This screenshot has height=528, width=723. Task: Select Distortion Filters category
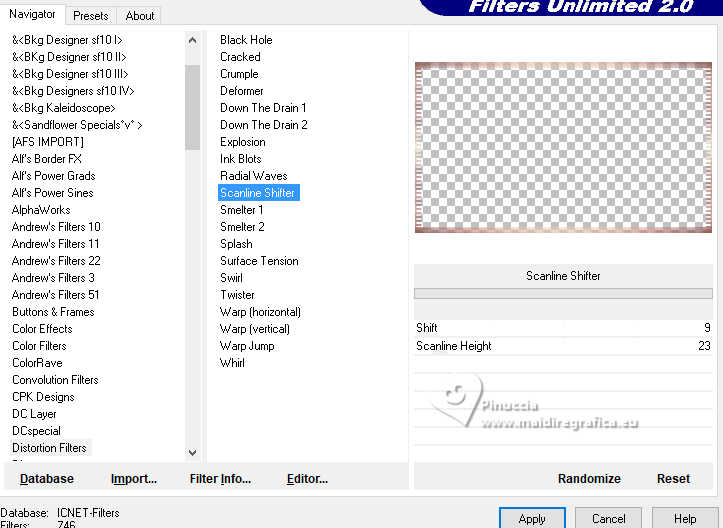tap(49, 448)
